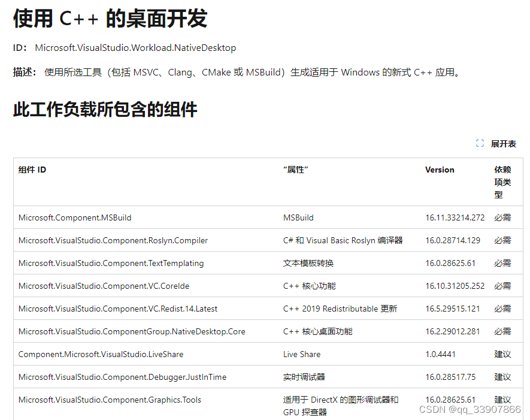Click 必需 in the Microsoft.Component.MSBuild row
Image resolution: width=530 pixels, height=420 pixels.
click(502, 217)
